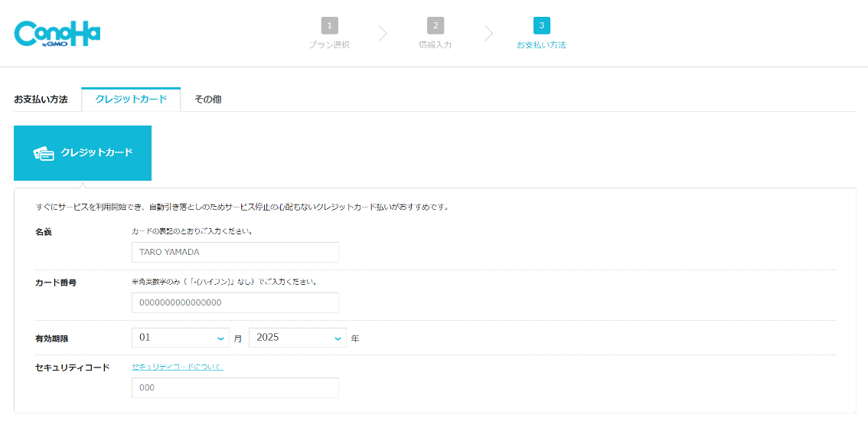The image size is (868, 428).
Task: Click the name field with TARO YAMADA placeholder
Action: (235, 252)
